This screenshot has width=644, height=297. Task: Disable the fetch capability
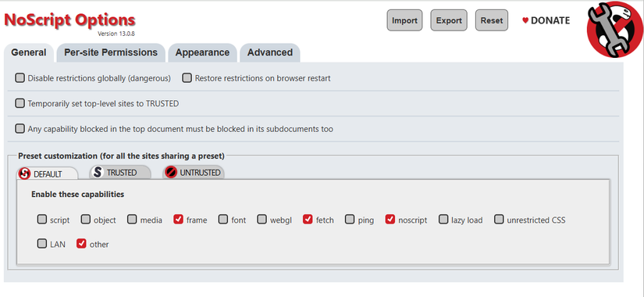(308, 220)
